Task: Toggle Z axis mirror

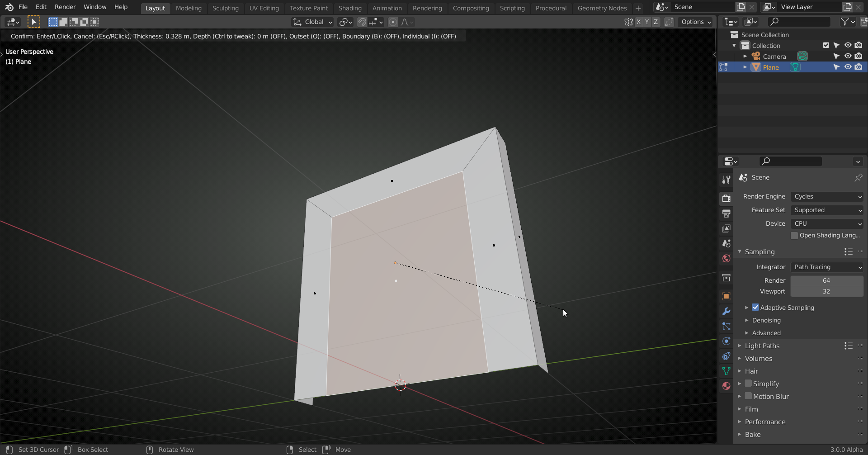Action: point(656,22)
